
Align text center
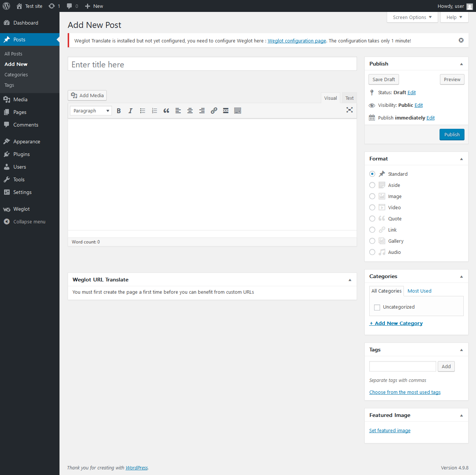(190, 111)
